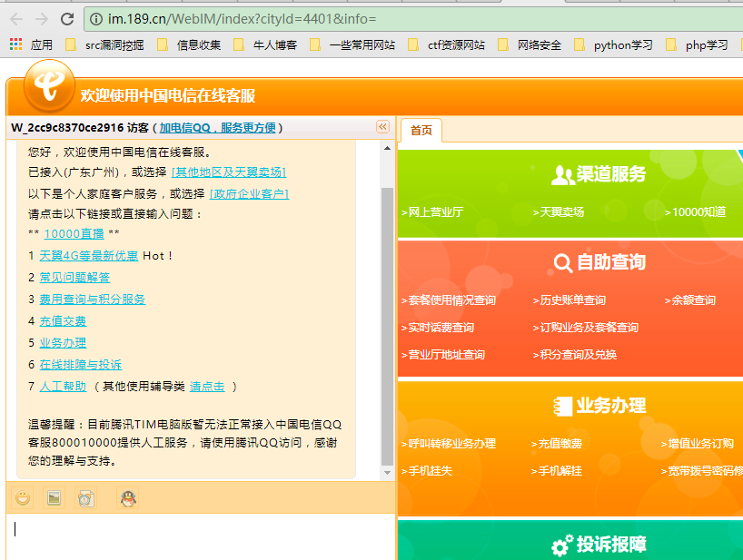Open the src漏洞挖掘 bookmark folder
This screenshot has width=743, height=560.
click(x=104, y=45)
